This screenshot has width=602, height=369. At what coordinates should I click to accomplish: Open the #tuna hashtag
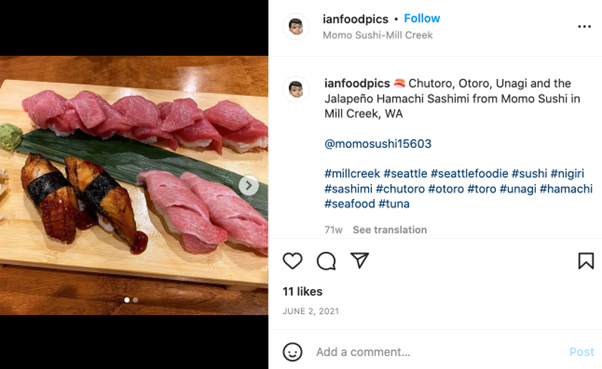394,204
